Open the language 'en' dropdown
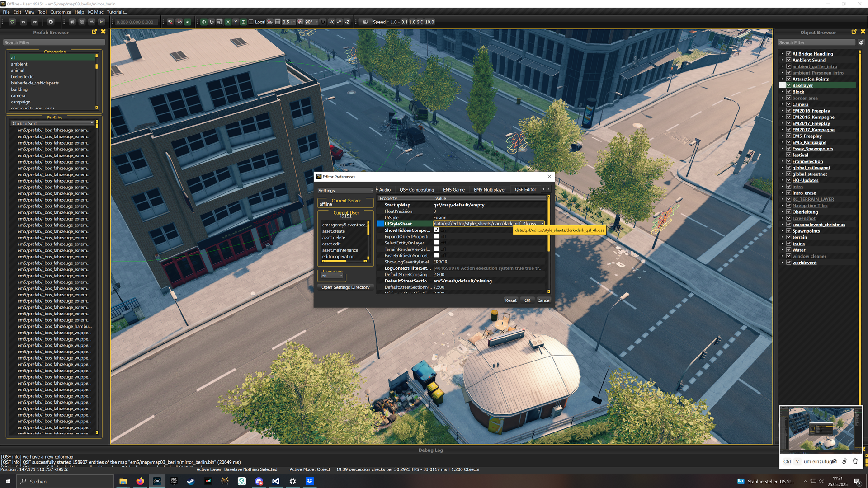The image size is (868, 488). coord(332,276)
